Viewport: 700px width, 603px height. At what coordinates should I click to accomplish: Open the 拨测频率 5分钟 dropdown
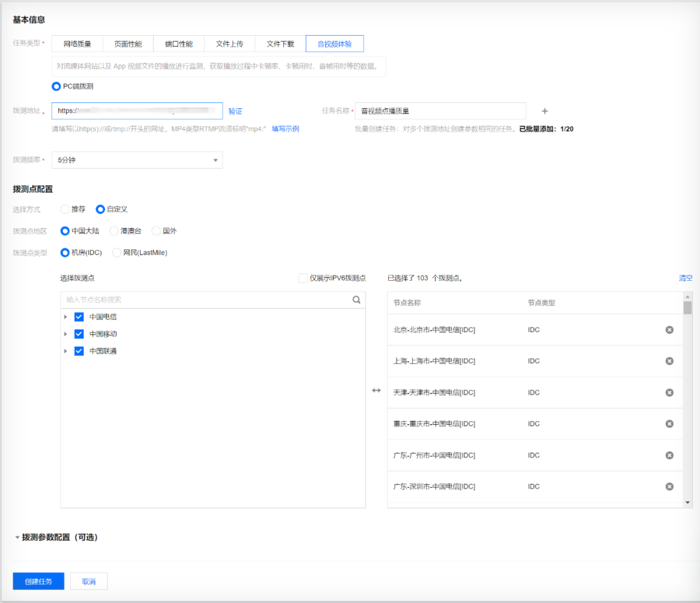[x=137, y=160]
